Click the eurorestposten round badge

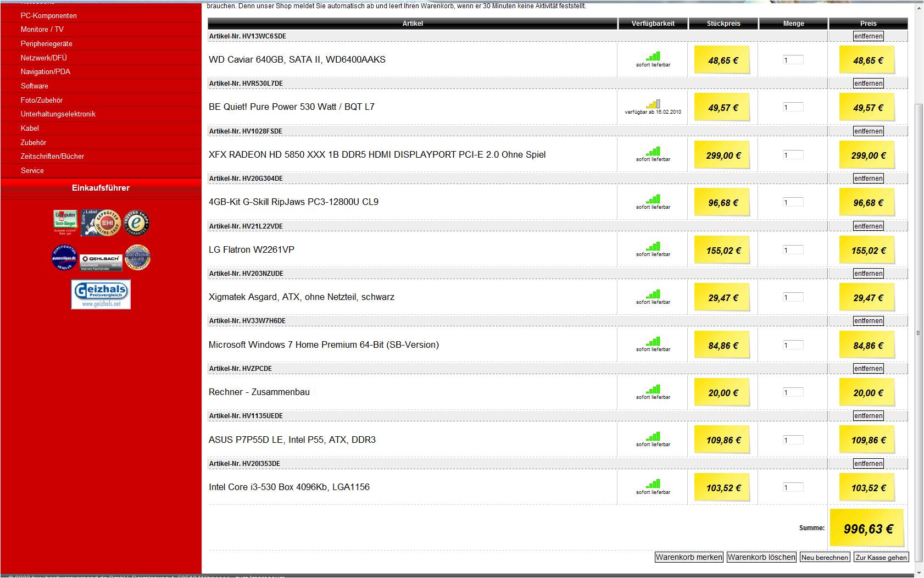click(64, 257)
